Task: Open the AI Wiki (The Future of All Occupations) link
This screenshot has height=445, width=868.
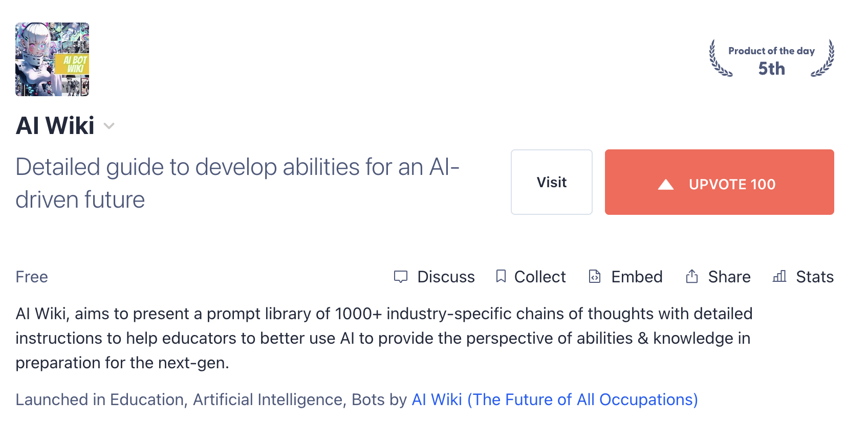Action: pyautogui.click(x=555, y=399)
